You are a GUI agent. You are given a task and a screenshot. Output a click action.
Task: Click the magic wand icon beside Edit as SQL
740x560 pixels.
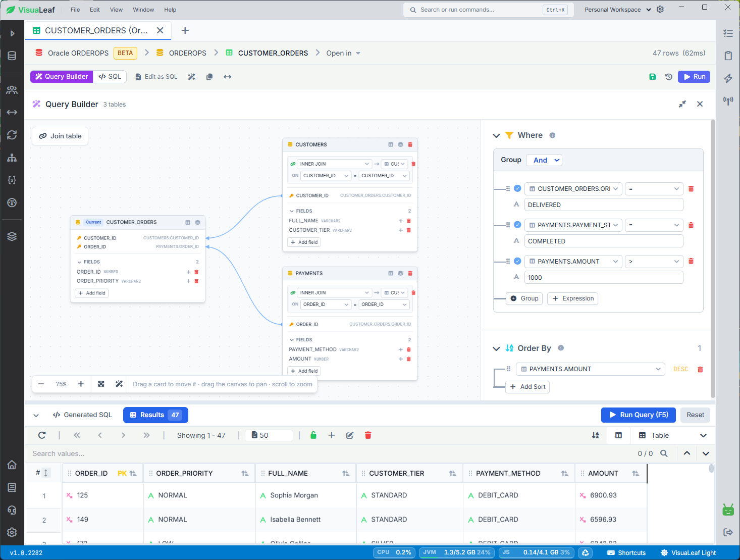pyautogui.click(x=191, y=77)
